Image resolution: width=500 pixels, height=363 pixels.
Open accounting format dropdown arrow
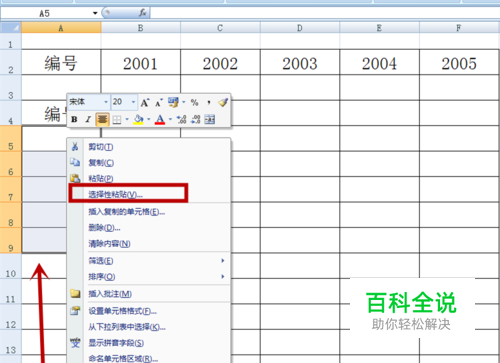[184, 102]
